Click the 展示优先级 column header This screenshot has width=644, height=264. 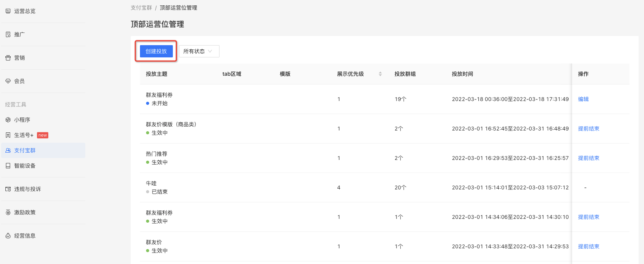[350, 74]
